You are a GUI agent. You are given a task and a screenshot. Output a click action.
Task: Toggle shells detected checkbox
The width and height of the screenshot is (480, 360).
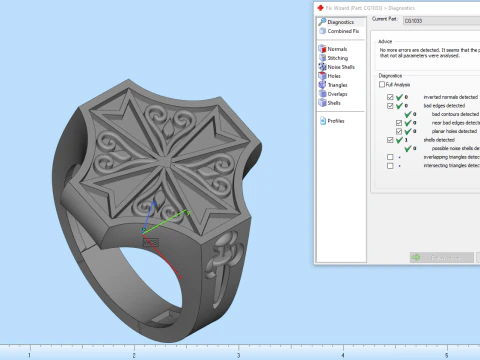[x=390, y=140]
